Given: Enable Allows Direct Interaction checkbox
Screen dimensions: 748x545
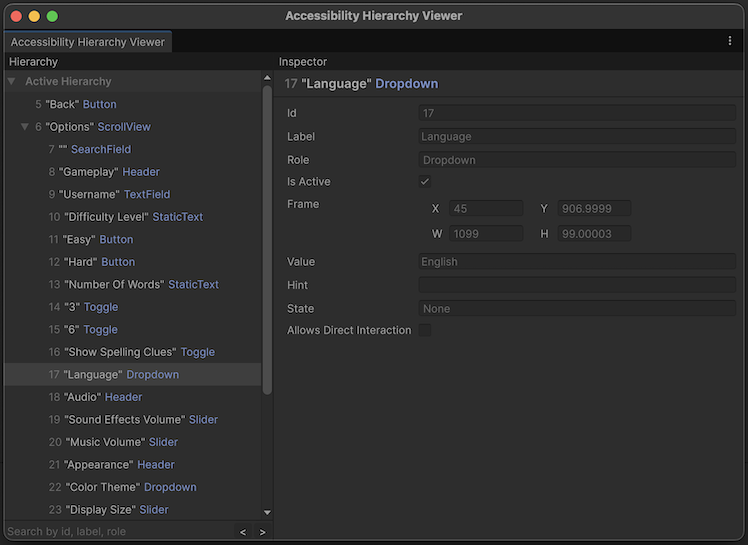Looking at the screenshot, I should (425, 330).
